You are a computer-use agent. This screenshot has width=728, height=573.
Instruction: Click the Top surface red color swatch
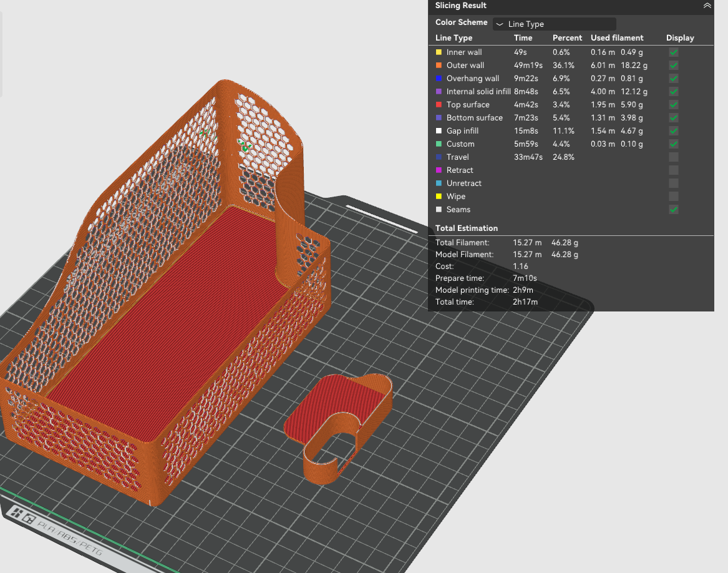[x=439, y=105]
